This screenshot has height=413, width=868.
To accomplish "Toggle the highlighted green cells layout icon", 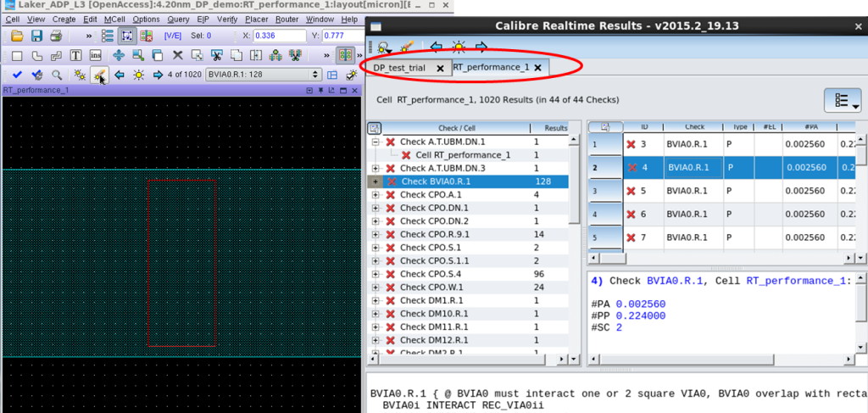I will click(x=346, y=55).
